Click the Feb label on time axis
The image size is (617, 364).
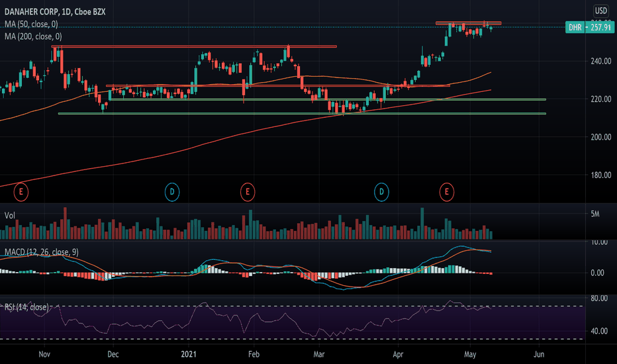point(254,354)
